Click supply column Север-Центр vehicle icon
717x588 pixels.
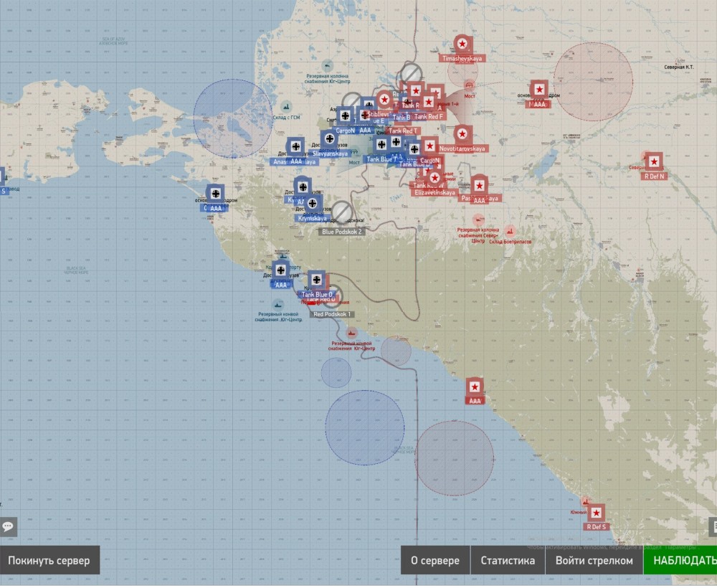pyautogui.click(x=478, y=220)
